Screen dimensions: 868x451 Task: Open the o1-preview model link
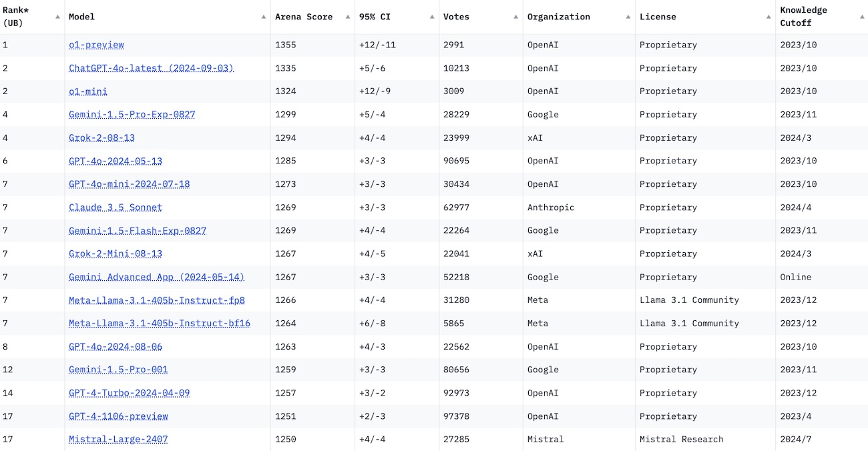[x=96, y=45]
